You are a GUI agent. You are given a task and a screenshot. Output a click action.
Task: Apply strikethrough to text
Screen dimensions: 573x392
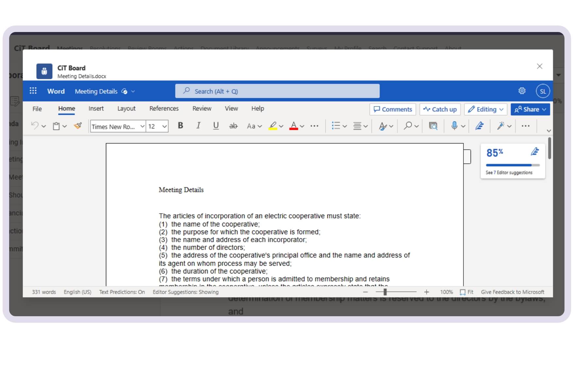233,126
